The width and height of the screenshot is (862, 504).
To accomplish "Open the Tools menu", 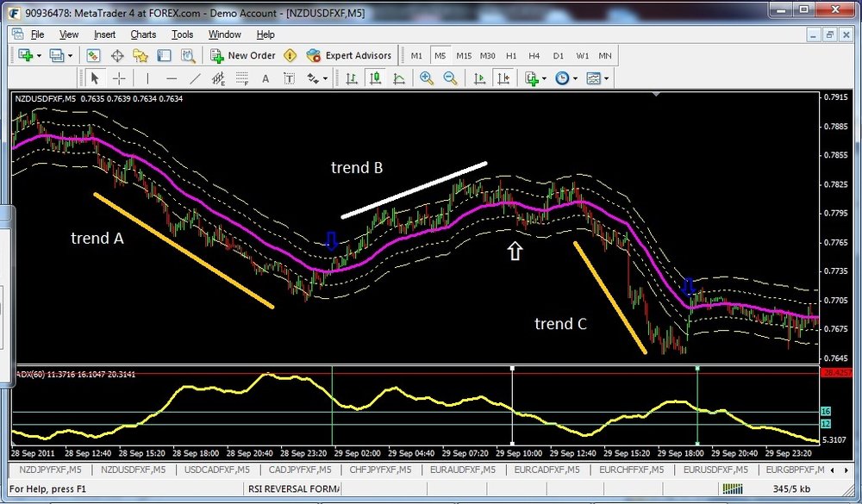I will coord(183,34).
